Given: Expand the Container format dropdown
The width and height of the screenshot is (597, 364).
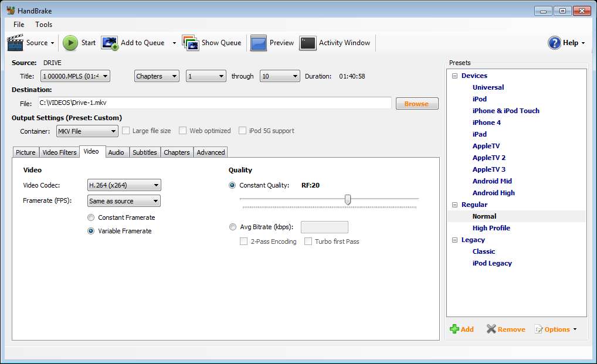Looking at the screenshot, I should pyautogui.click(x=87, y=131).
